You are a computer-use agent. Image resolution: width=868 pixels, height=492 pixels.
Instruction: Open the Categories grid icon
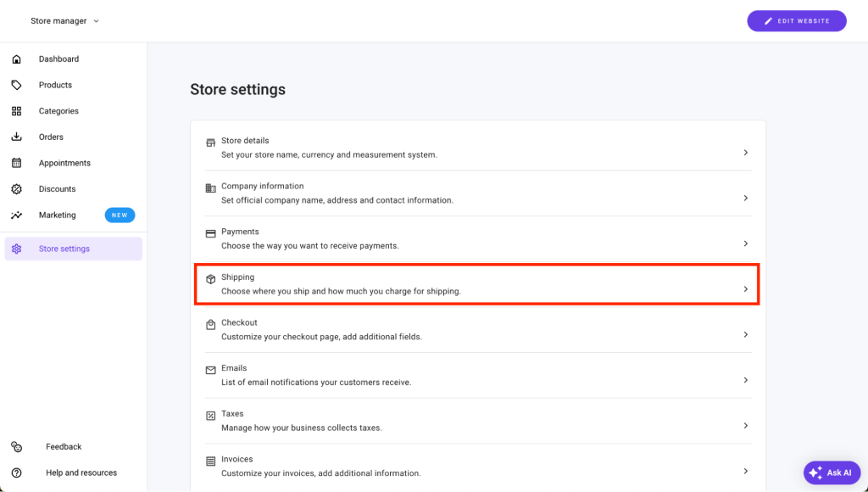point(17,110)
